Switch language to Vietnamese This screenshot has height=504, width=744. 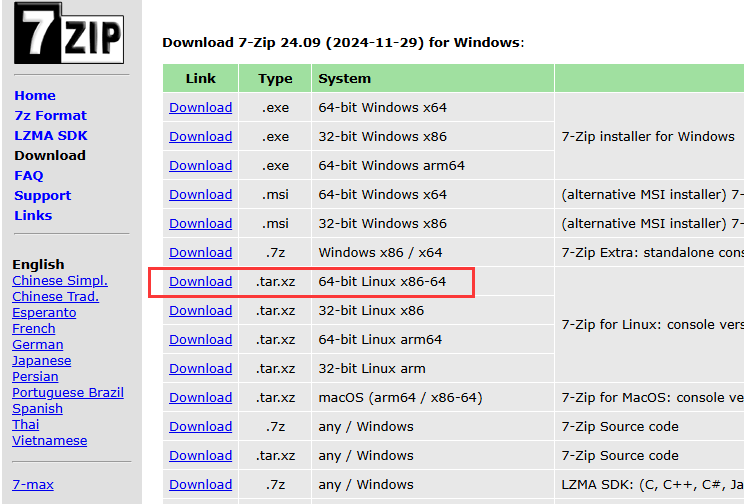point(50,440)
